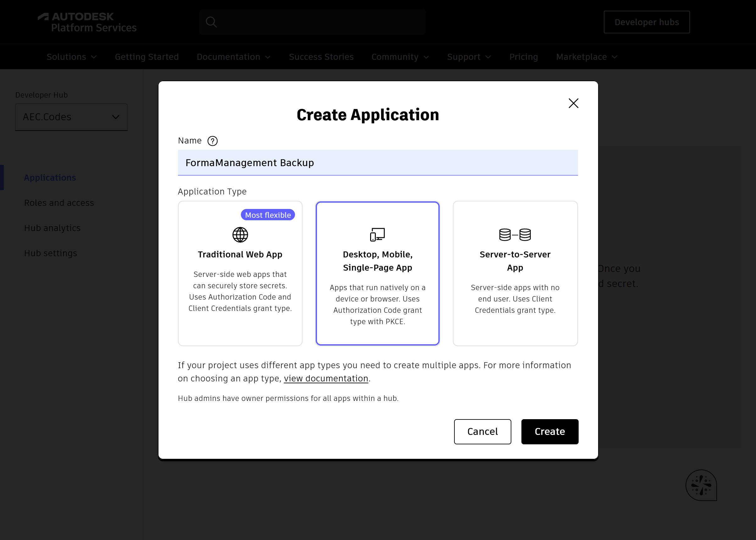This screenshot has width=756, height=540.
Task: Go to the Pricing page
Action: pyautogui.click(x=523, y=57)
